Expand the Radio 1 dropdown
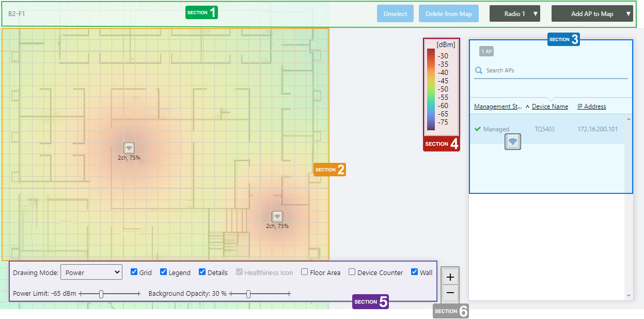This screenshot has width=644, height=319. pos(514,14)
